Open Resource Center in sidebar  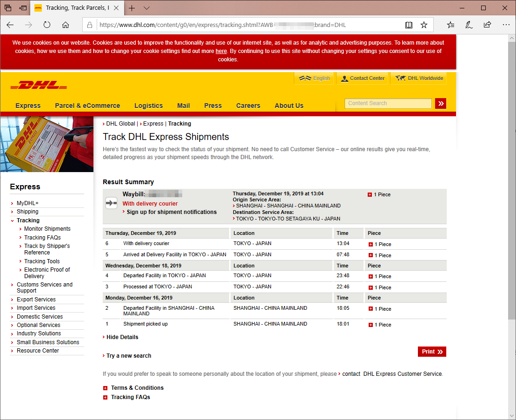[38, 351]
